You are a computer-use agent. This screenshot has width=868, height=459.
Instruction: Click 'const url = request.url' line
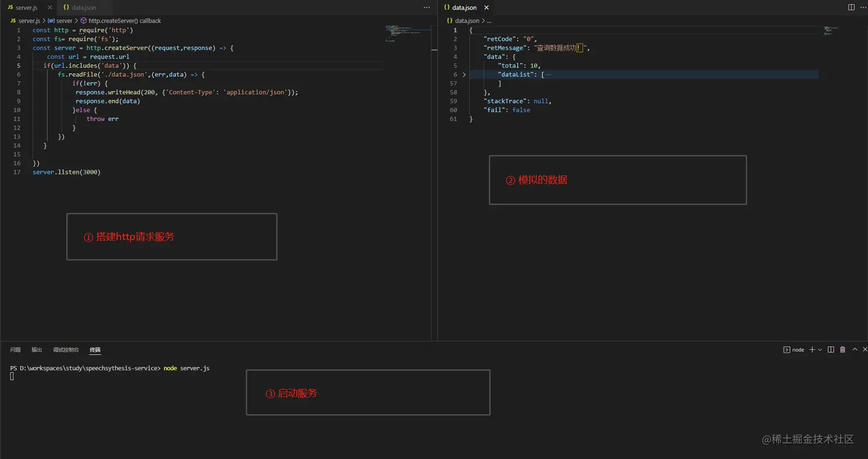pyautogui.click(x=88, y=57)
